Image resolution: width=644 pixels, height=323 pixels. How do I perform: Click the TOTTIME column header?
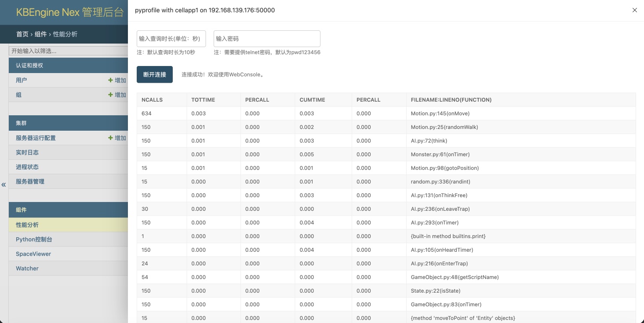coord(203,100)
